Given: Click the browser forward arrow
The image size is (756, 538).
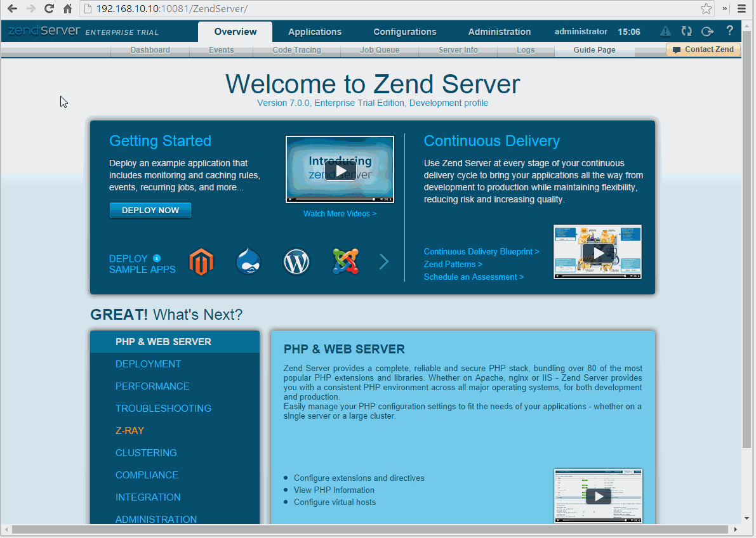Looking at the screenshot, I should pos(30,9).
